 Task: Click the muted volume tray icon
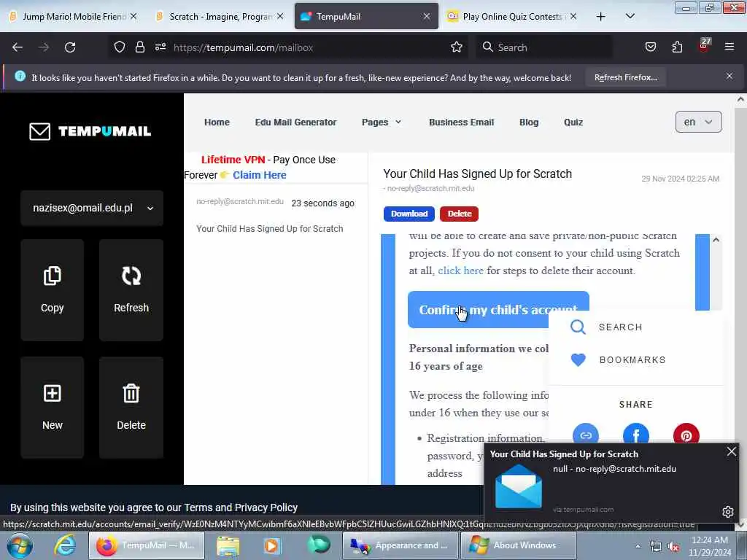click(673, 547)
